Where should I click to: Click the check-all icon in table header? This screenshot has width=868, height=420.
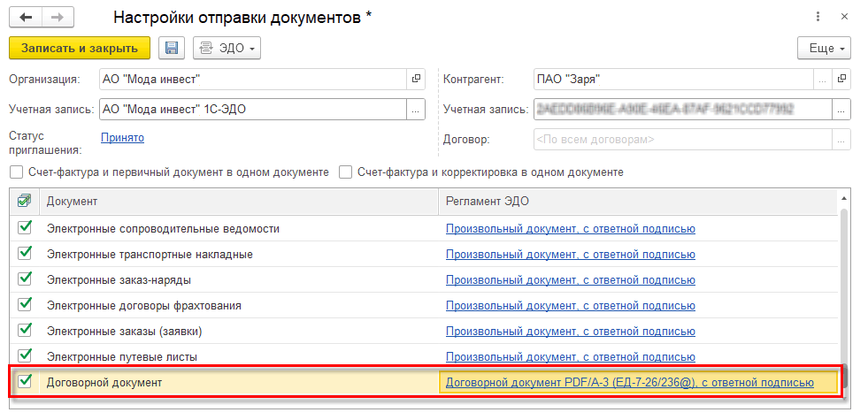[x=25, y=201]
